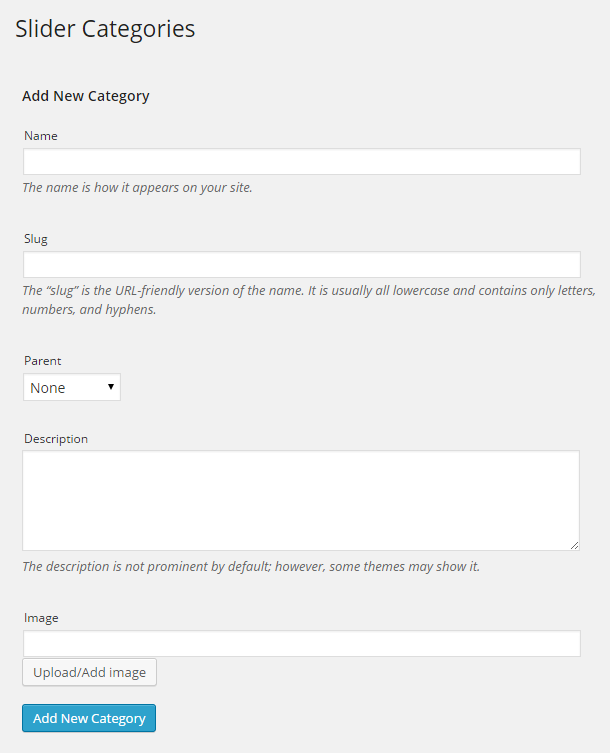Open the Parent dropdown showing None
The height and width of the screenshot is (753, 610).
click(x=71, y=388)
